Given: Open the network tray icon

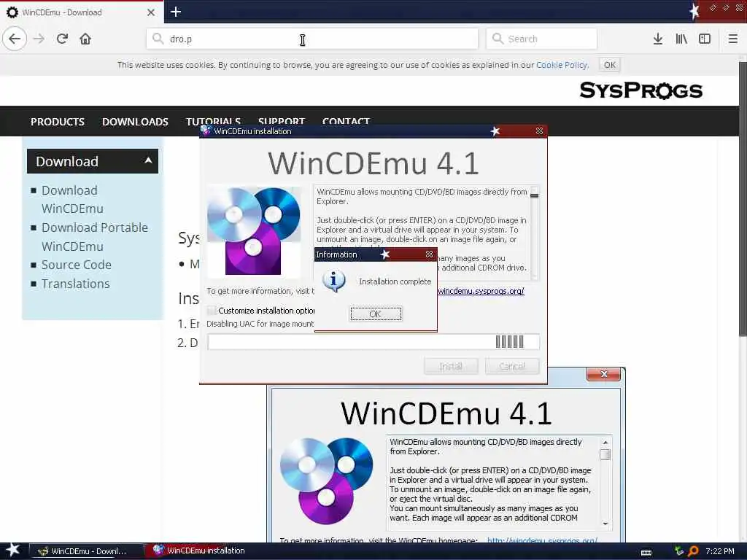Looking at the screenshot, I should pos(679,551).
